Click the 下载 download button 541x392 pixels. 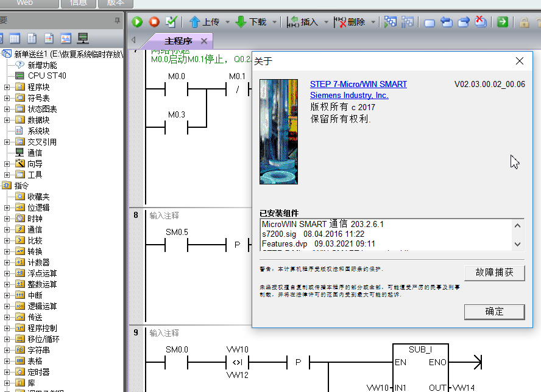point(250,22)
